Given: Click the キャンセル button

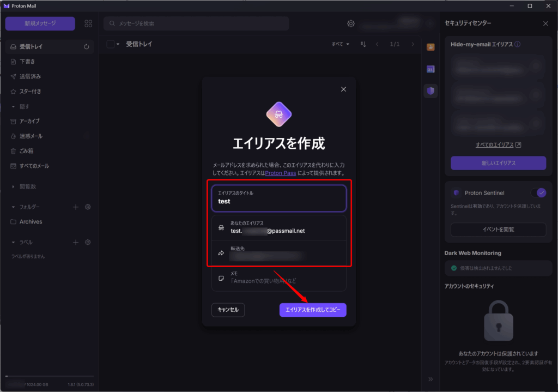Looking at the screenshot, I should pos(228,310).
